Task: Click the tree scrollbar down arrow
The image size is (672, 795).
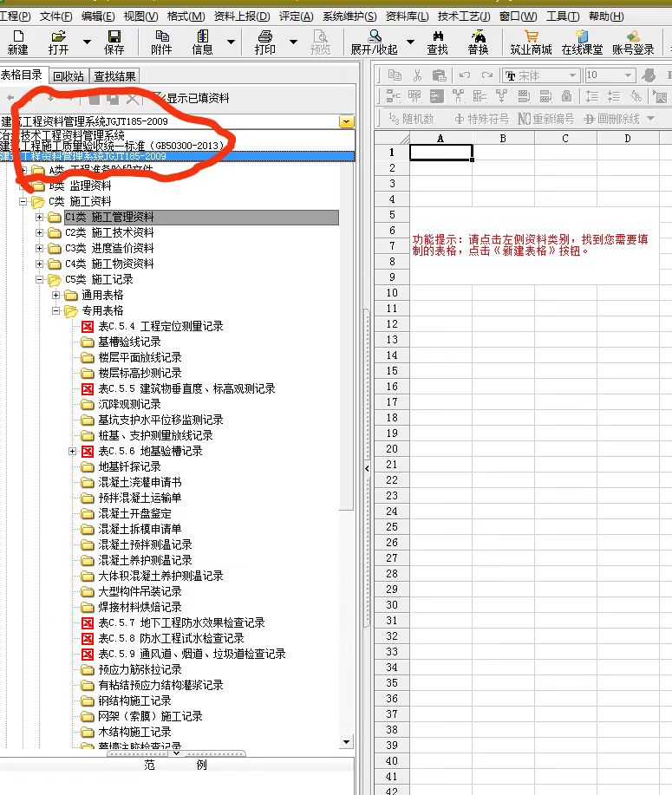Action: pos(346,742)
